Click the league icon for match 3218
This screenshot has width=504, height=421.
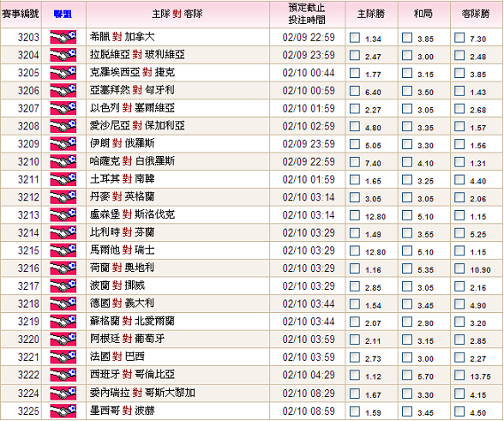click(63, 304)
